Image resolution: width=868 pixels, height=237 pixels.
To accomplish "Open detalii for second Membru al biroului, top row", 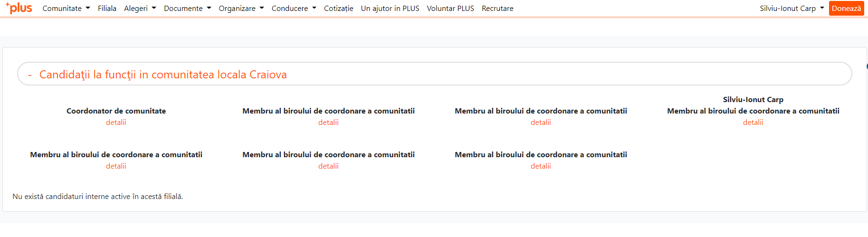I will (328, 123).
